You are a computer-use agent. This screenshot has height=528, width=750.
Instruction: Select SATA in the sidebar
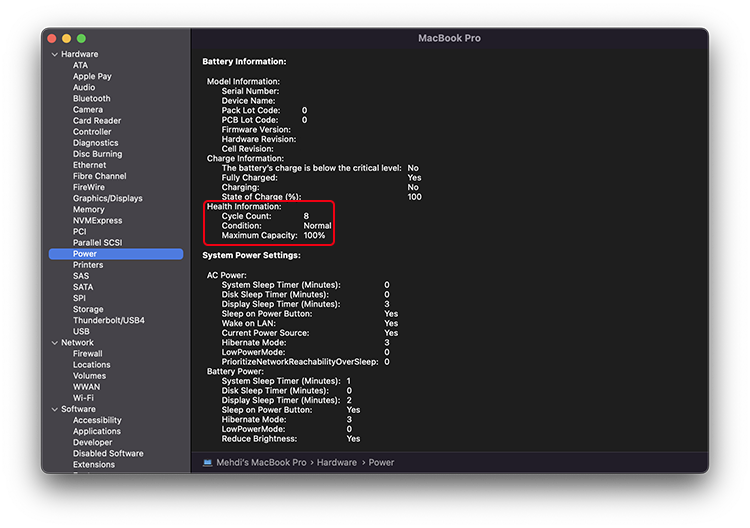tap(83, 287)
